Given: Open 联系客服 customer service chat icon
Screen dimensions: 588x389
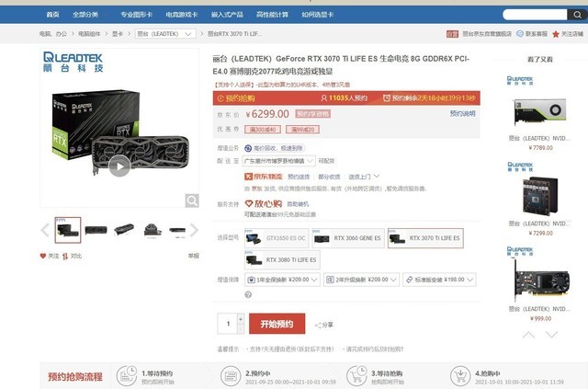Looking at the screenshot, I should 520,34.
